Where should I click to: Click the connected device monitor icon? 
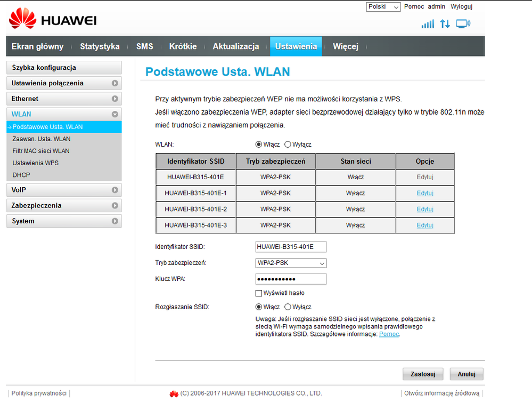point(463,24)
